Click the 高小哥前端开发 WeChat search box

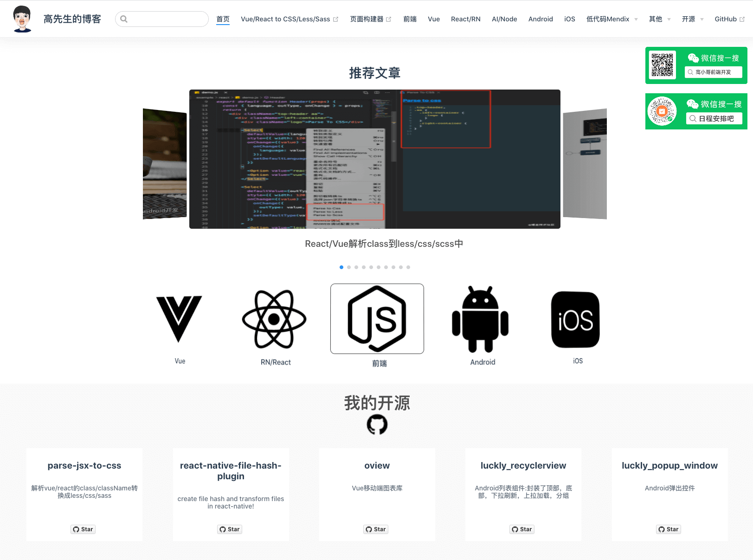click(x=714, y=72)
